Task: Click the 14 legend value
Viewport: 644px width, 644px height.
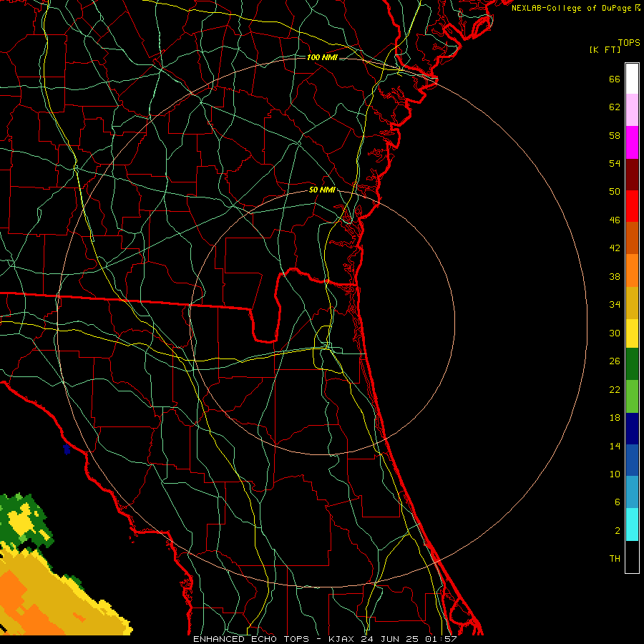Action: click(x=615, y=446)
